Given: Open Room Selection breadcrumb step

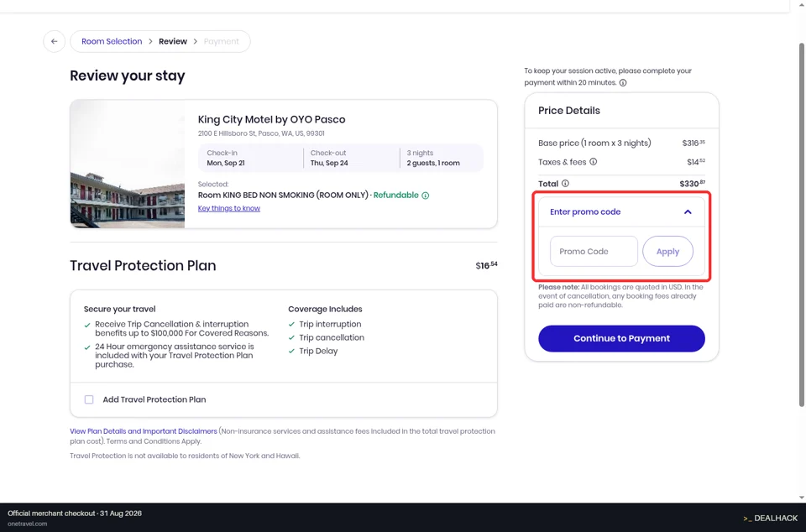Looking at the screenshot, I should [x=112, y=42].
